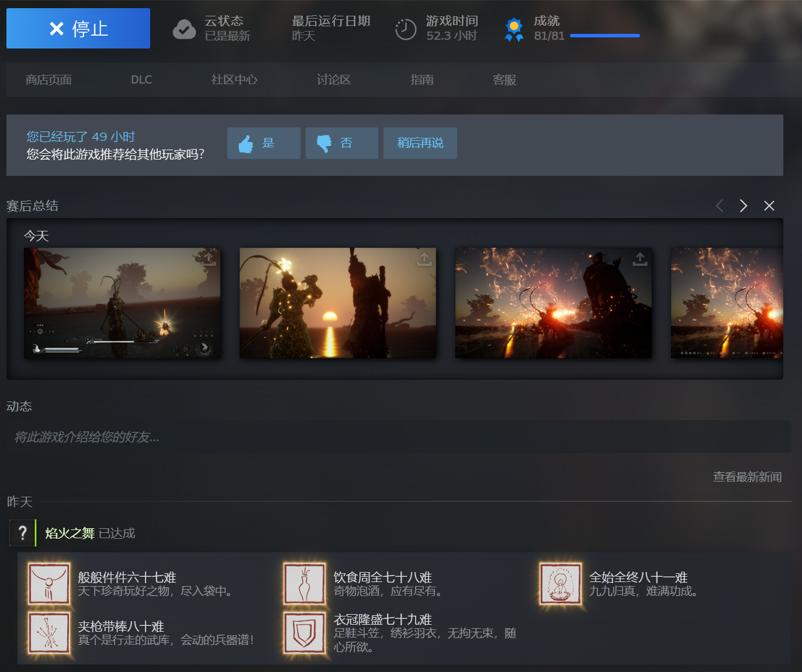Click the question mark achievement icon
The image size is (802, 672).
22,533
